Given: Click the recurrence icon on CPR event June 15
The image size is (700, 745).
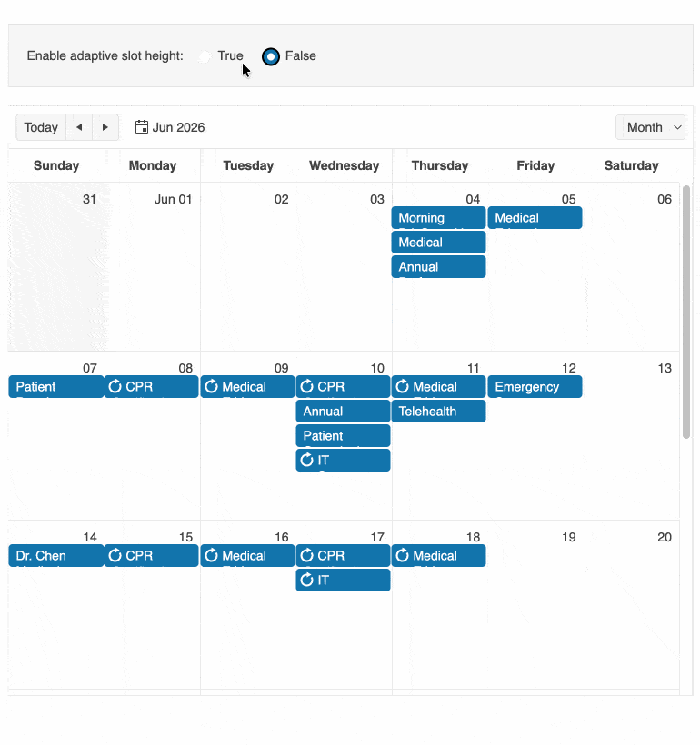Looking at the screenshot, I should [115, 555].
